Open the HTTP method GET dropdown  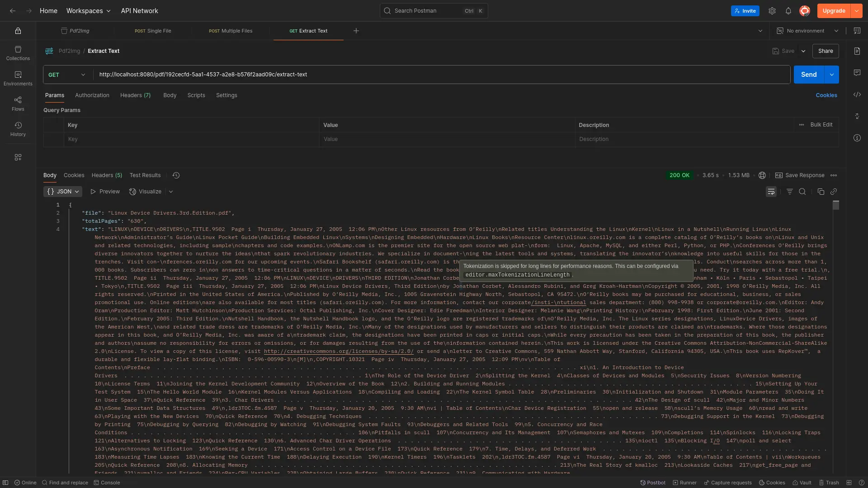(67, 75)
